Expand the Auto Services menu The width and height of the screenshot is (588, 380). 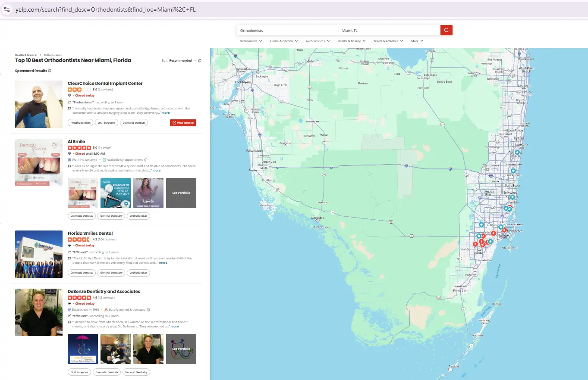click(x=318, y=41)
